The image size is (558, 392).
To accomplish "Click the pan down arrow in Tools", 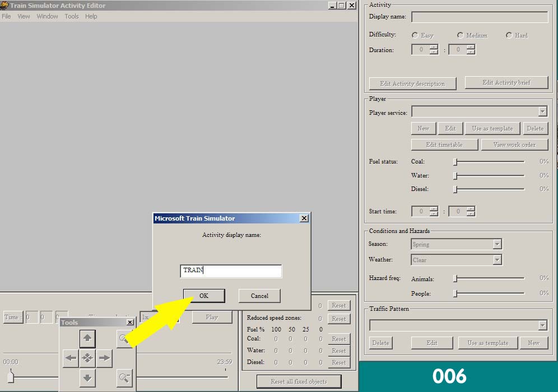I will pyautogui.click(x=87, y=378).
